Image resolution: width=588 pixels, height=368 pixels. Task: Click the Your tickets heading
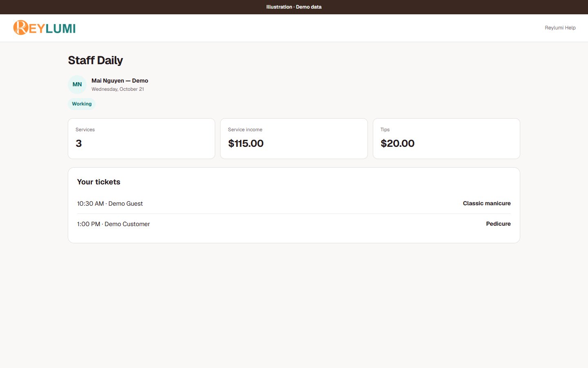[99, 182]
